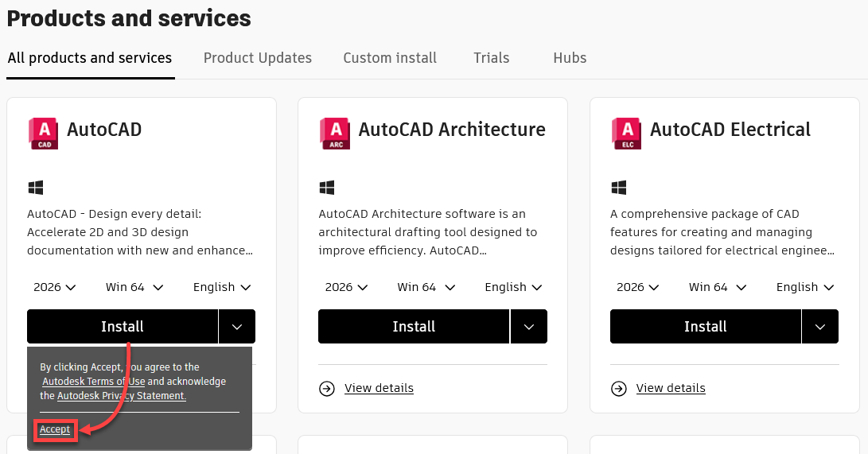Go to the Trials tab
The image size is (868, 454).
click(491, 58)
